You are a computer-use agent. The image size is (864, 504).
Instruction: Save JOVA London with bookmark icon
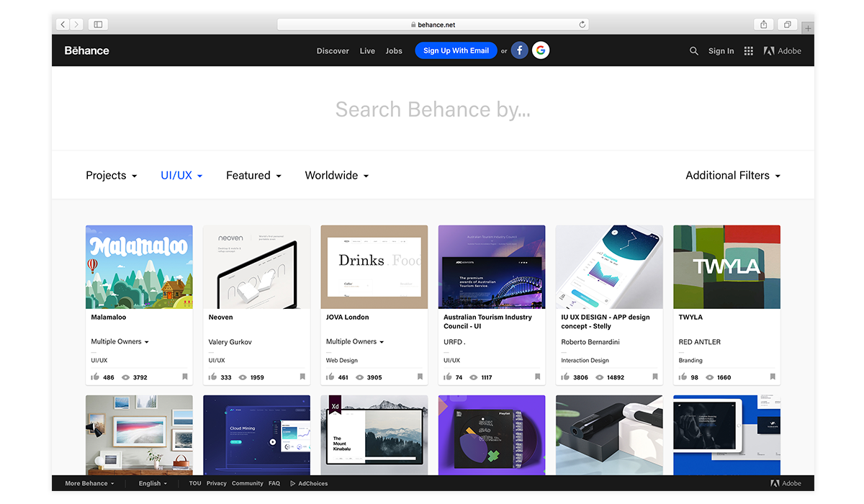(420, 377)
